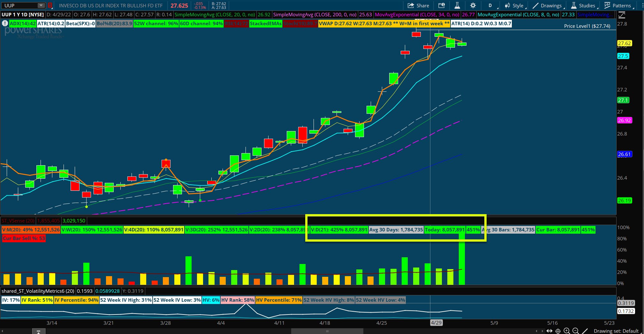The image size is (644, 334).
Task: Click the small scroll-right arrow near bottom right
Action: coord(542,331)
